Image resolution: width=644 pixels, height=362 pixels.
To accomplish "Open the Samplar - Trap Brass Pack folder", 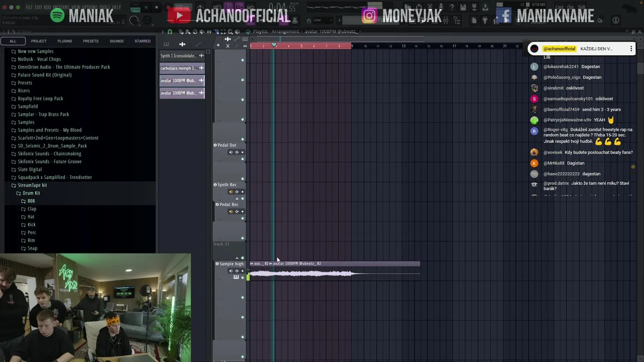I will pyautogui.click(x=43, y=114).
